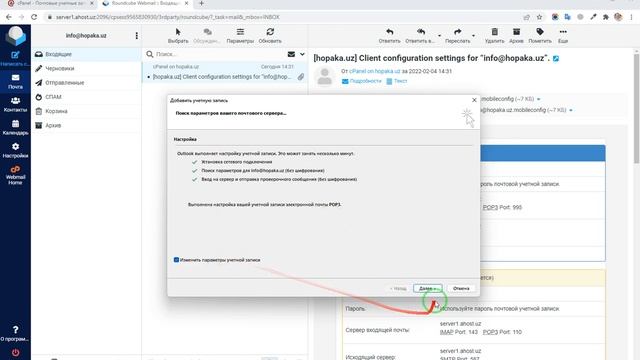The height and width of the screenshot is (360, 640).
Task: Expand search options chevron
Action: 302,54
